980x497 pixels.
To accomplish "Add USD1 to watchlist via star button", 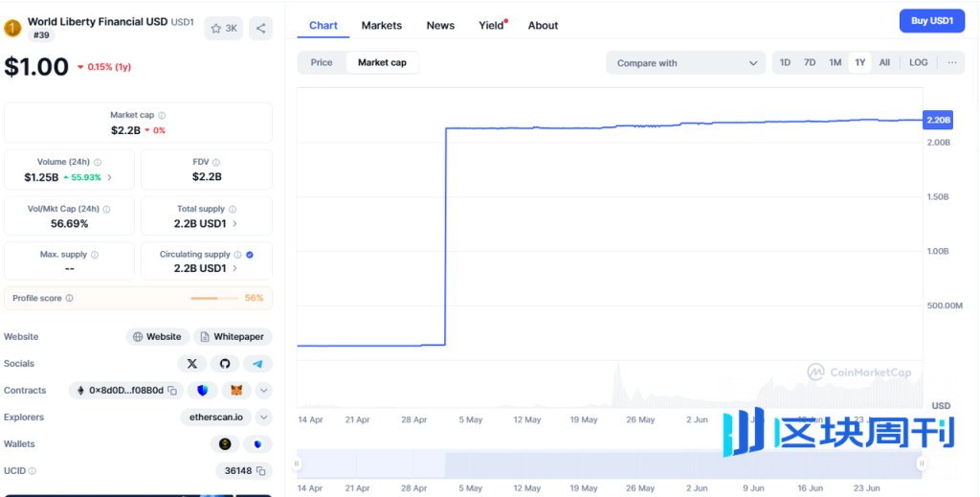I will point(223,28).
